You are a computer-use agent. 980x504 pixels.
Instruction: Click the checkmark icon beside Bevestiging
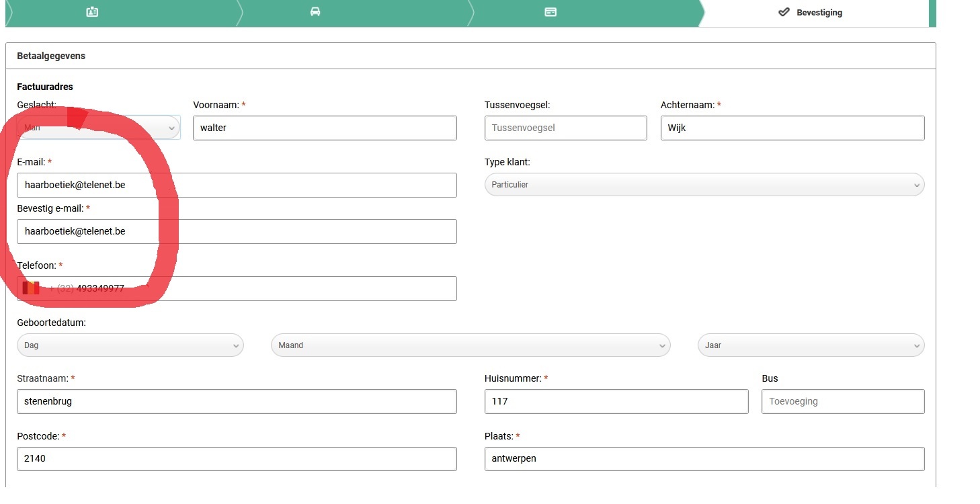pyautogui.click(x=784, y=12)
